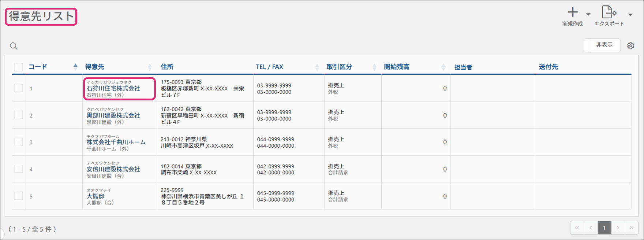Open customer 黒部川建設株式会社
Image resolution: width=644 pixels, height=240 pixels.
pyautogui.click(x=113, y=115)
